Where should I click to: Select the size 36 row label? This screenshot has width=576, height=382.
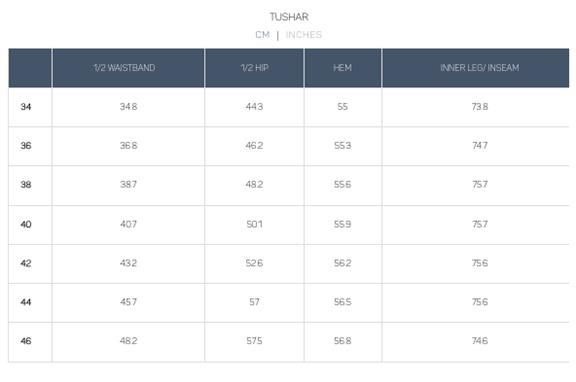[x=26, y=146]
